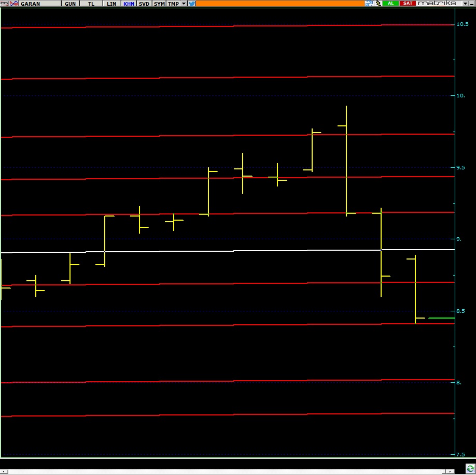Click the TL currency button
Screen dimensions: 476x475
click(91, 3)
